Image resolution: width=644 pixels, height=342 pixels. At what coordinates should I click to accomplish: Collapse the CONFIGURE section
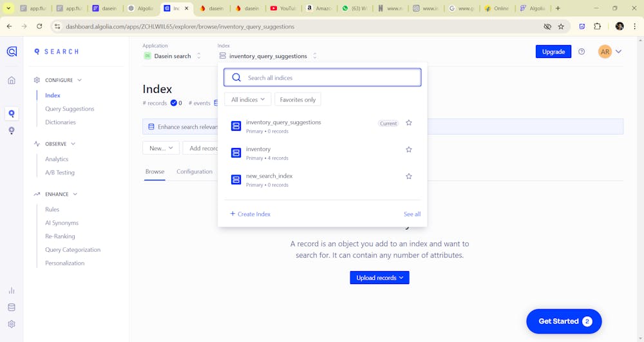[x=79, y=80]
